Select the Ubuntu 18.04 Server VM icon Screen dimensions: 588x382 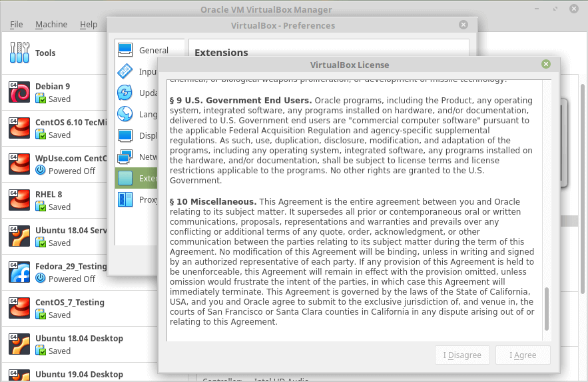click(x=19, y=236)
